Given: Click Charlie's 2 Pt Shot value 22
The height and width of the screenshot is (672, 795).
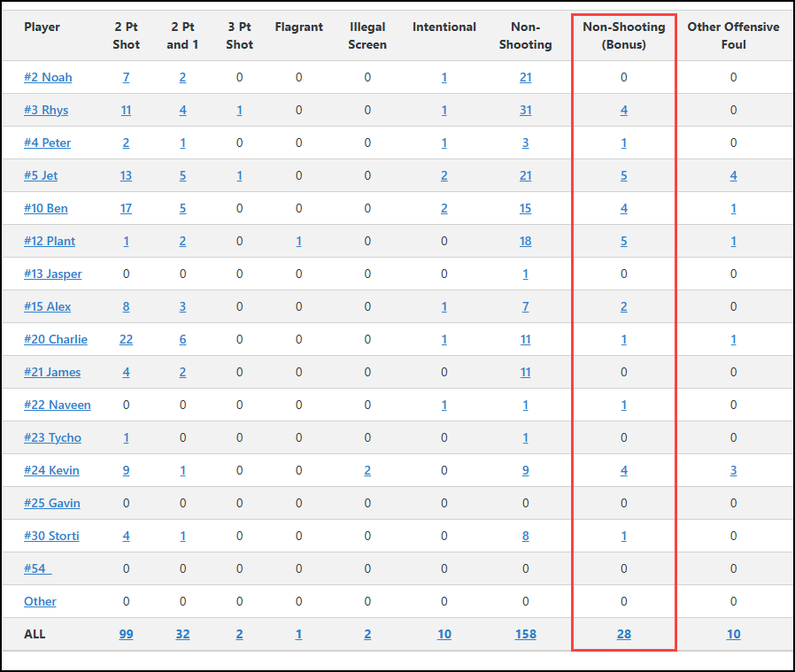Looking at the screenshot, I should [x=126, y=339].
